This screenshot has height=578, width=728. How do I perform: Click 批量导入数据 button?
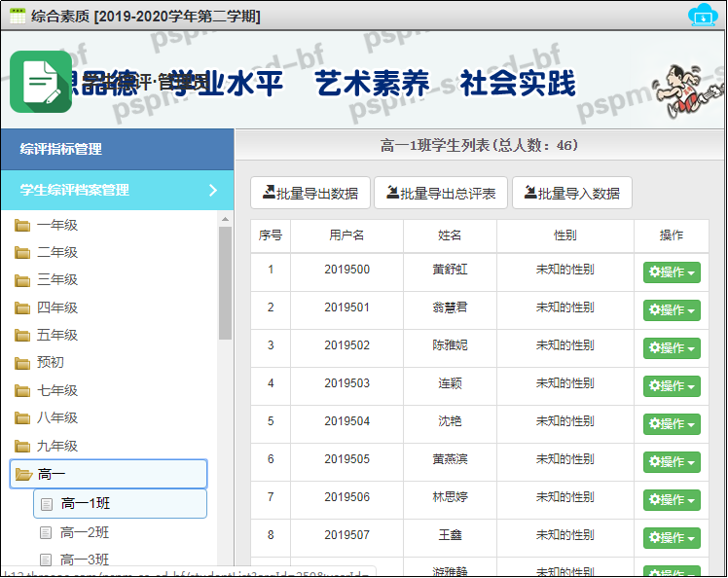tap(572, 193)
